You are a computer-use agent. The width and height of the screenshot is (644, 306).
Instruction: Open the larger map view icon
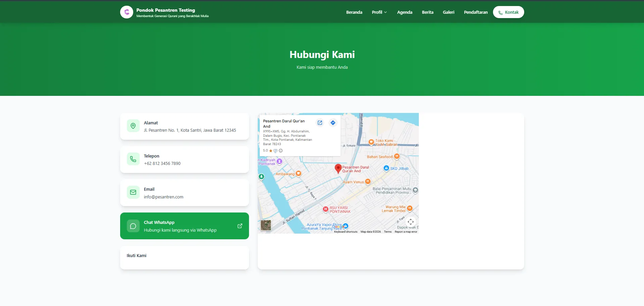(320, 123)
